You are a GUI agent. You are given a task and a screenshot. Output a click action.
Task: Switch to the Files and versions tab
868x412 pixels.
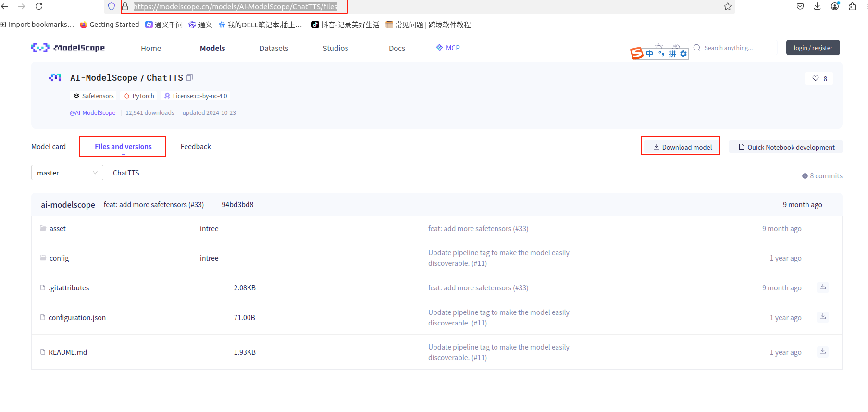(123, 147)
